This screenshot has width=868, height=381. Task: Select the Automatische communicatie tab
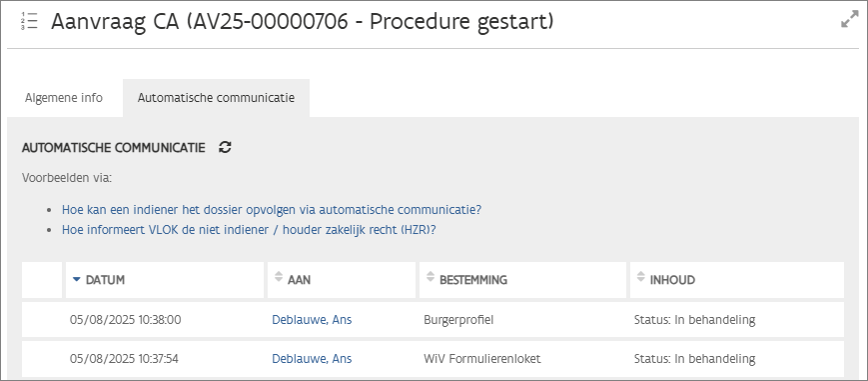(x=216, y=98)
